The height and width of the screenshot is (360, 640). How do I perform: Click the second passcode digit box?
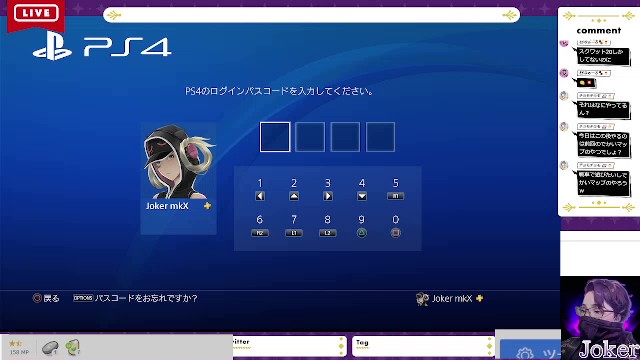click(310, 137)
